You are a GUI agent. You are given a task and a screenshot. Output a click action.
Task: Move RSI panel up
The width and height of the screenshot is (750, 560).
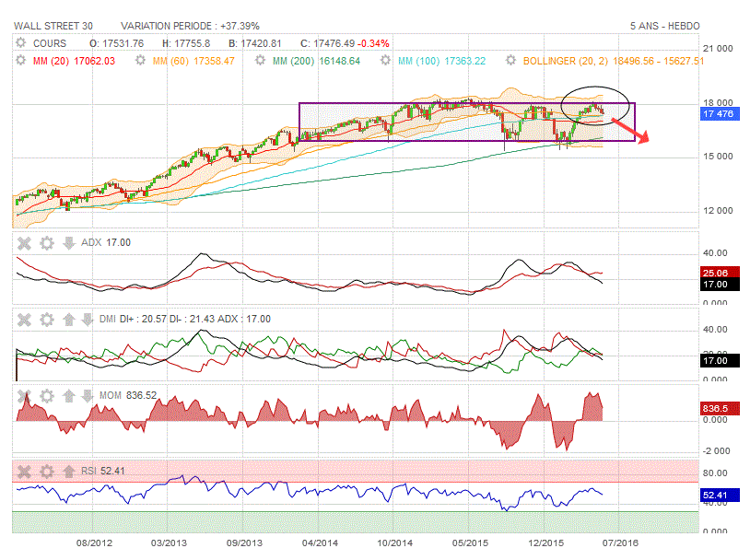[x=68, y=472]
